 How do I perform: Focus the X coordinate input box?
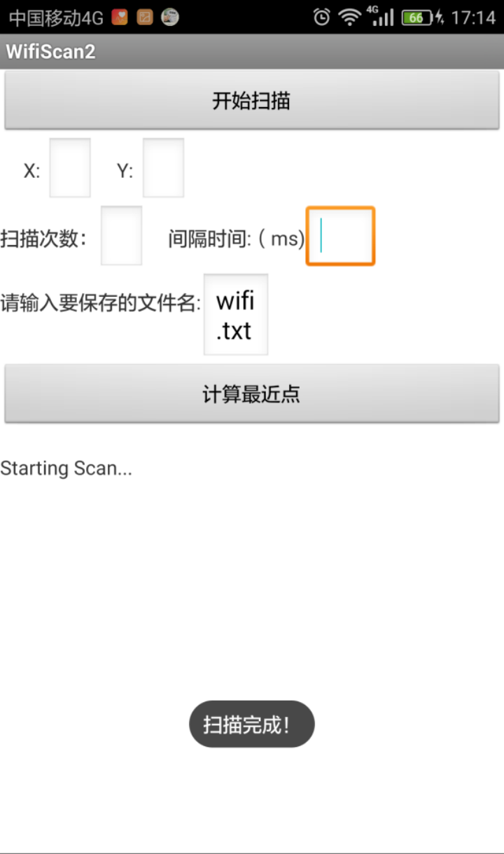[x=70, y=168]
